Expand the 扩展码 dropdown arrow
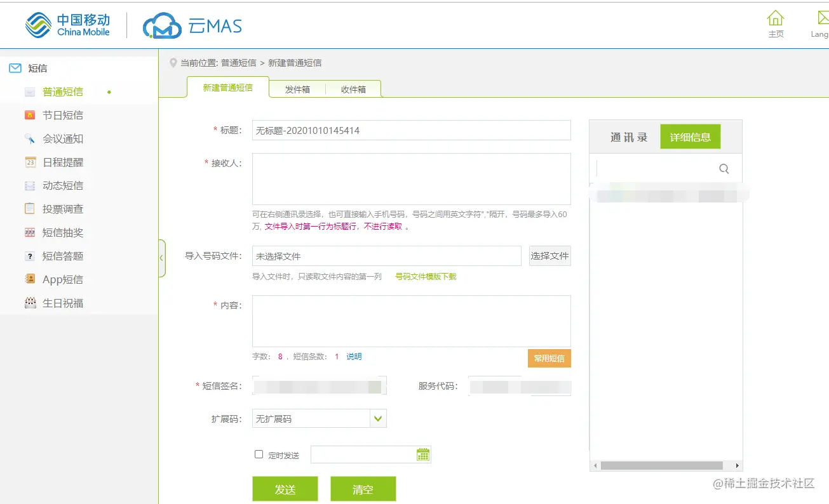 click(x=378, y=418)
